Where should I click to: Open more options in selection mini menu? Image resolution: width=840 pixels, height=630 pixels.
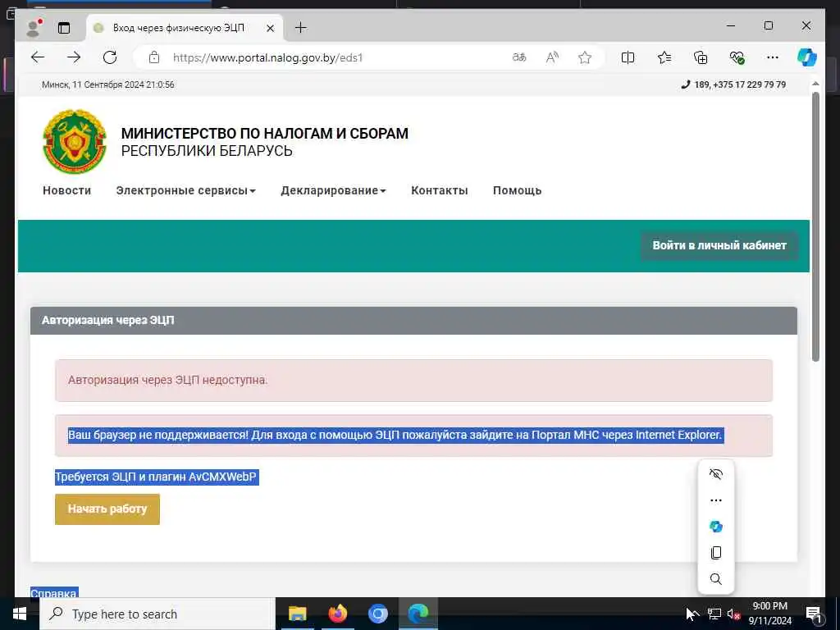tap(715, 500)
